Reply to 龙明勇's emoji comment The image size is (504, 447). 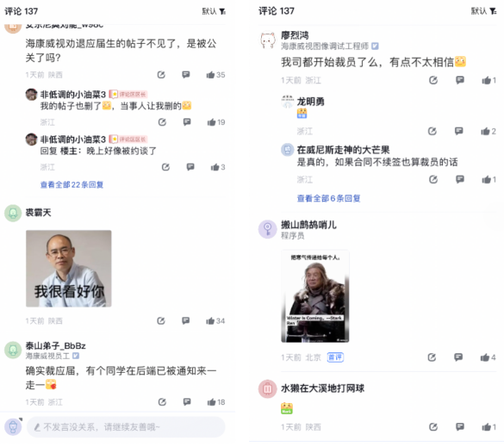click(459, 131)
